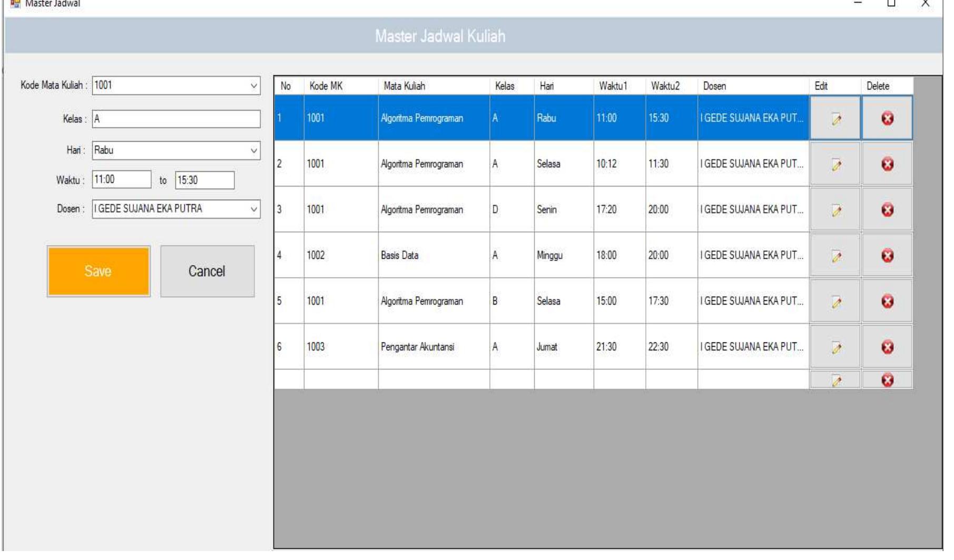
Task: Click the Mata Kuliah column header
Action: tap(434, 86)
